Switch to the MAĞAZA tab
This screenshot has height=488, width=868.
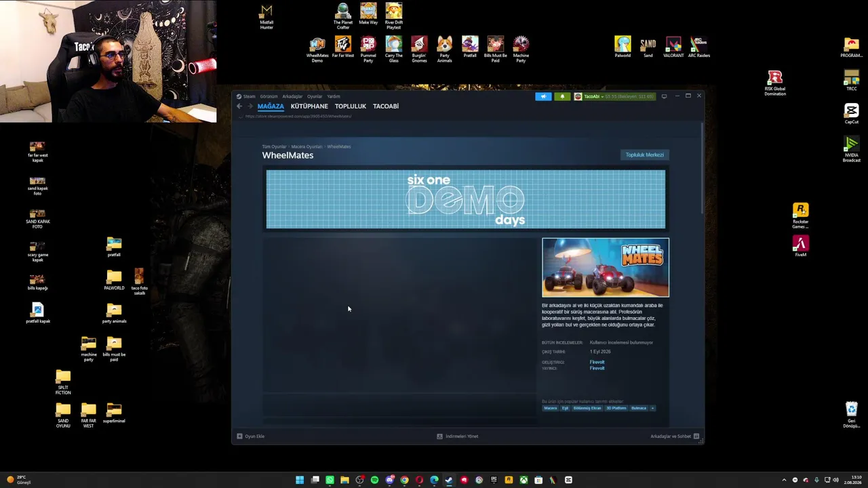coord(271,106)
